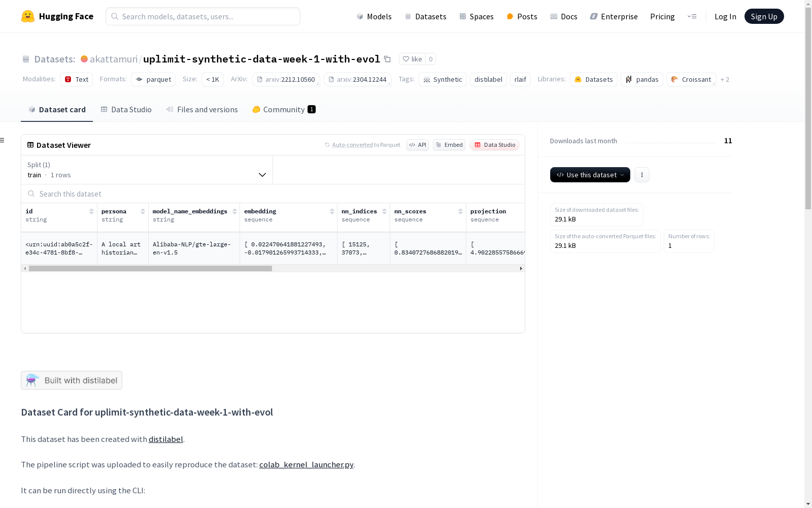Sort the model_name_embeddings column
812x508 pixels.
[x=234, y=211]
